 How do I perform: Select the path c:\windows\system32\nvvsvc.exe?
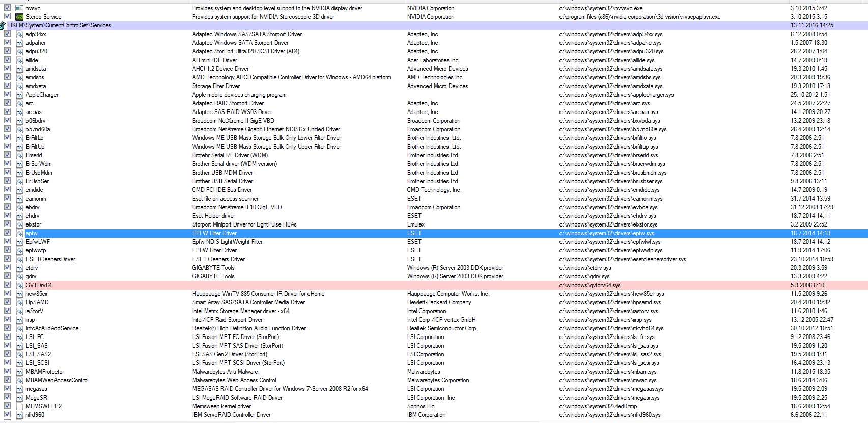click(x=601, y=8)
